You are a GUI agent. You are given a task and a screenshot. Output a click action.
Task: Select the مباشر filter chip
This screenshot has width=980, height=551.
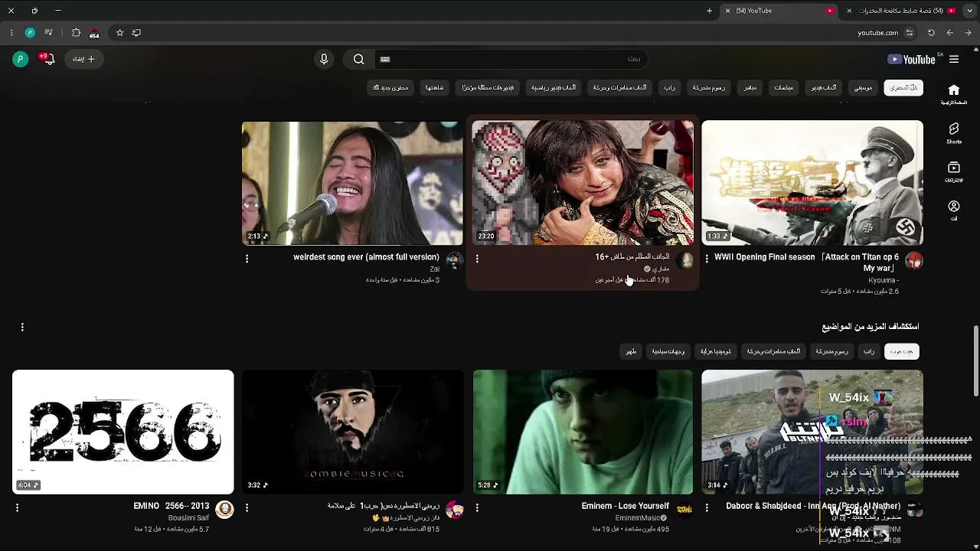point(750,87)
